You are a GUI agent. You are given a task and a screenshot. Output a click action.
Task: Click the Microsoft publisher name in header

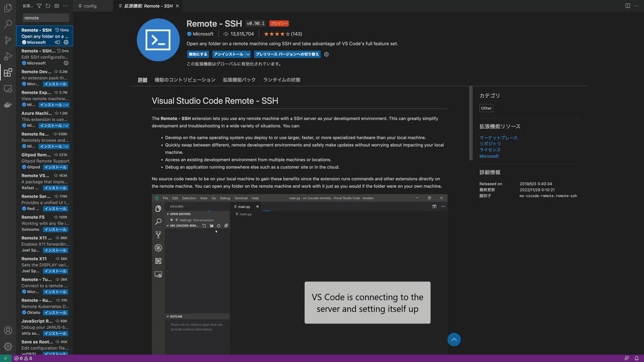pos(203,34)
